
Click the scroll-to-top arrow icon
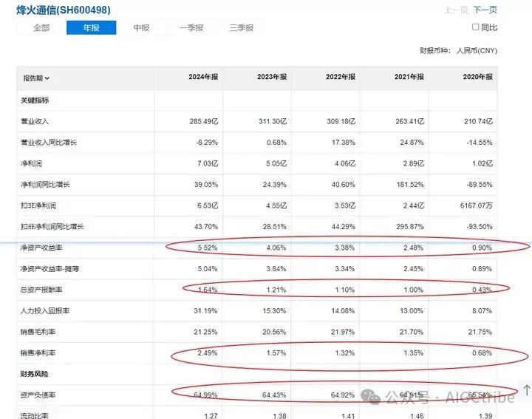click(527, 389)
